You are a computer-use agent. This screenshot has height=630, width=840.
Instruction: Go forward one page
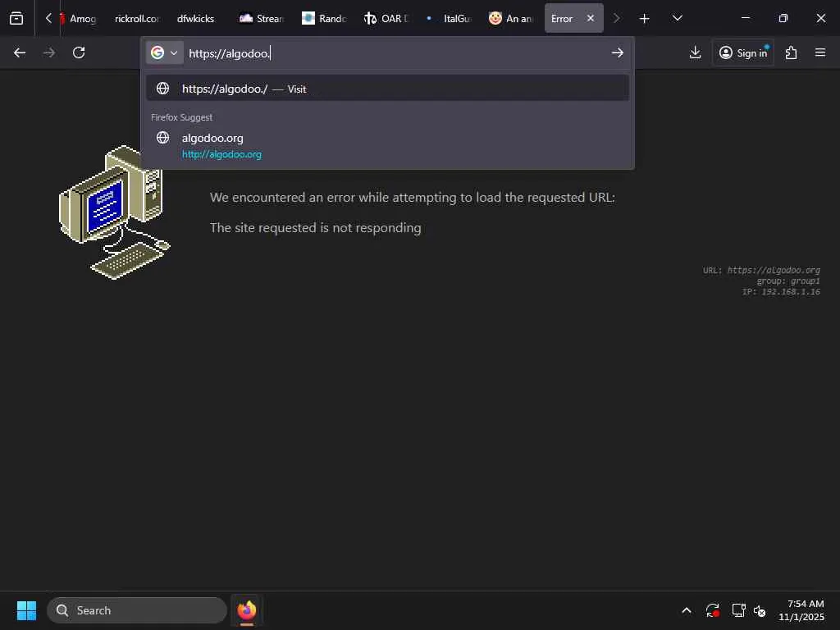click(49, 52)
